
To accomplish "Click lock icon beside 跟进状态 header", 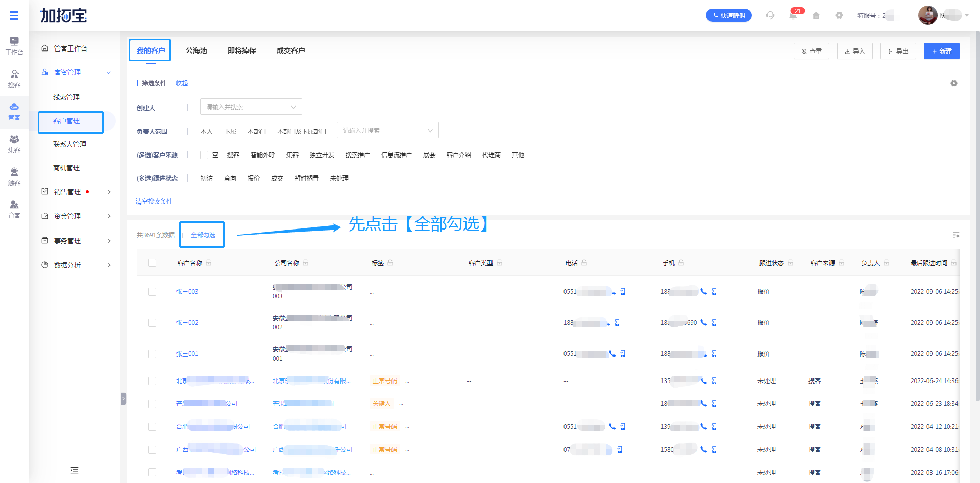I will pyautogui.click(x=791, y=263).
